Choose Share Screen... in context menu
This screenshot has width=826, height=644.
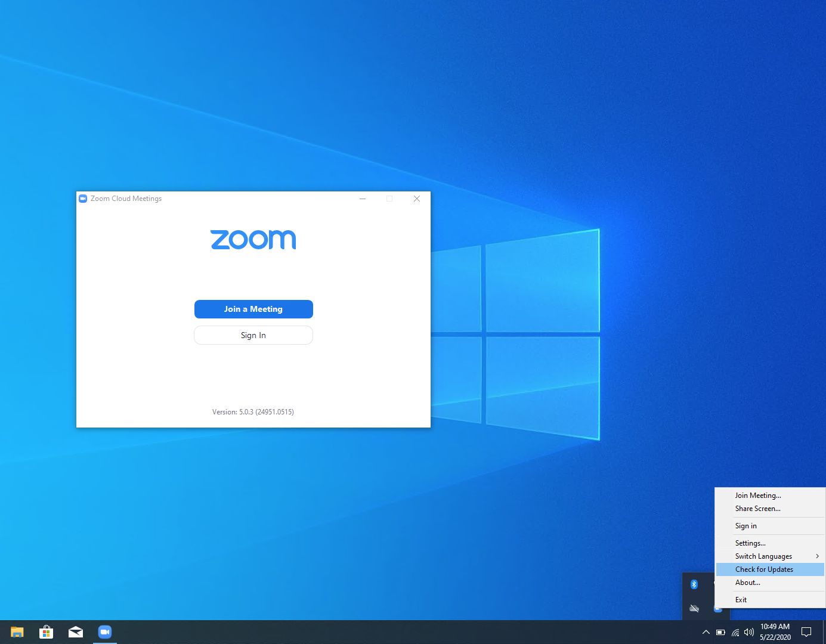(770, 509)
